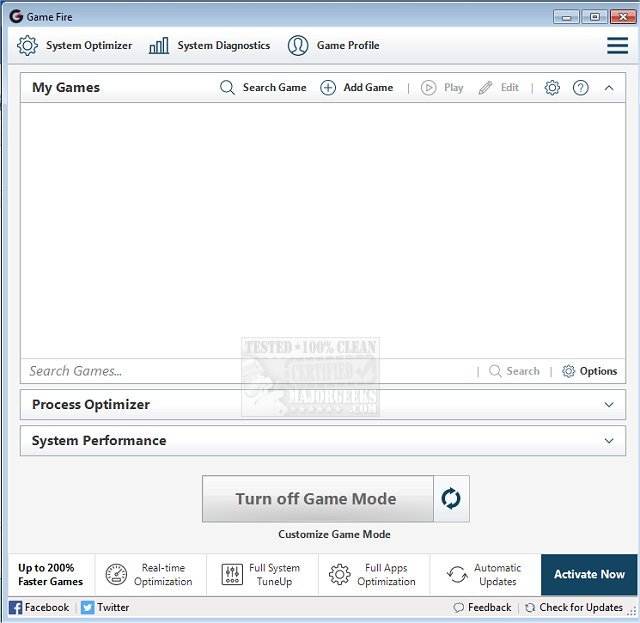Open the Game Profile tab

[x=334, y=46]
